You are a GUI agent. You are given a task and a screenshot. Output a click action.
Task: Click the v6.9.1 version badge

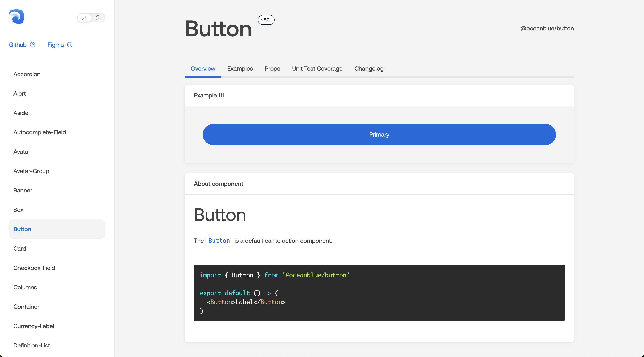266,20
